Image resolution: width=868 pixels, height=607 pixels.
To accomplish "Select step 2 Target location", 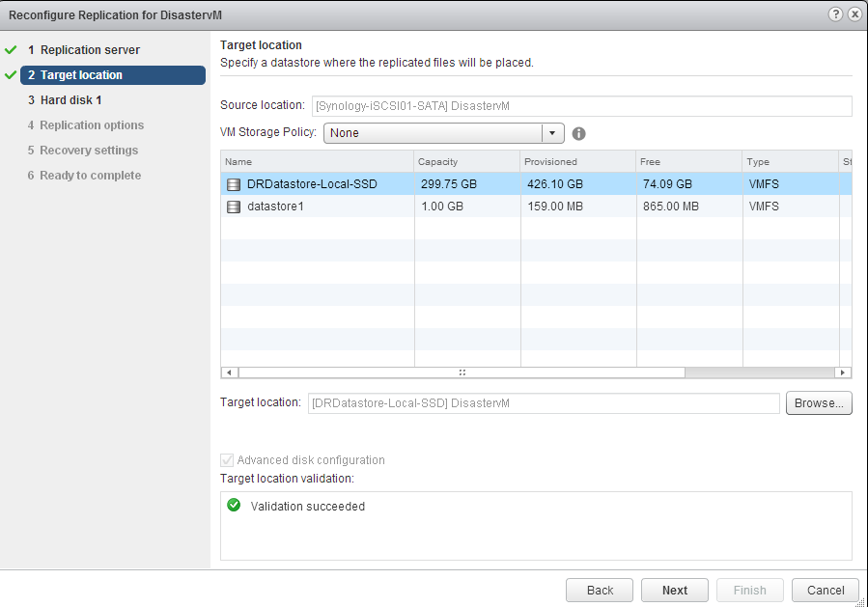I will 81,75.
